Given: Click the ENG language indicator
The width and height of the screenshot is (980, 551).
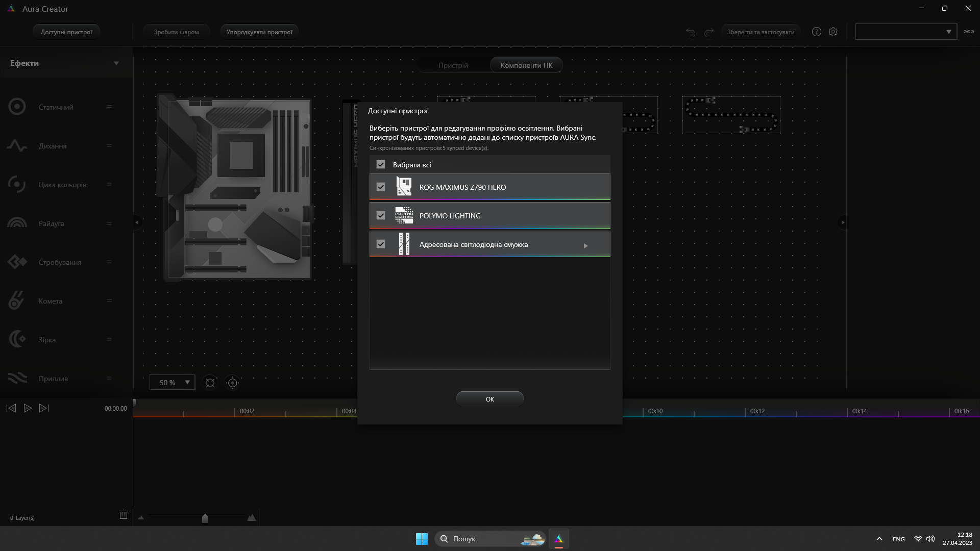Looking at the screenshot, I should (x=898, y=539).
